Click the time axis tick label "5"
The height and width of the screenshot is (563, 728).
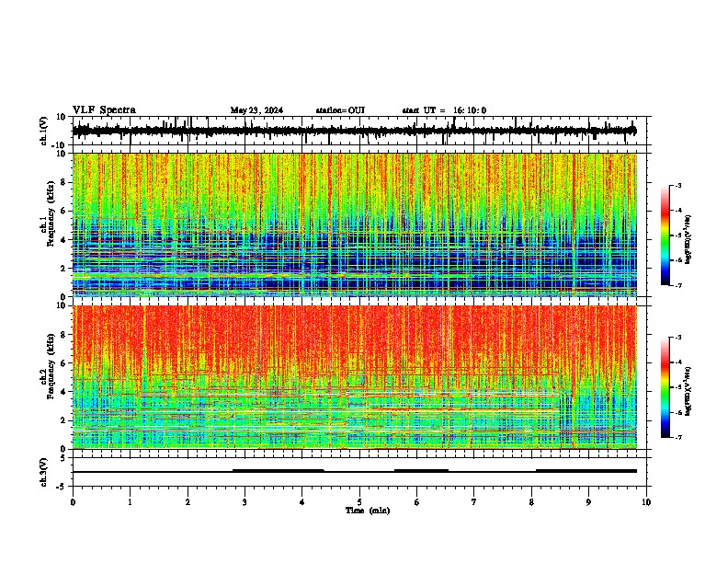click(359, 502)
